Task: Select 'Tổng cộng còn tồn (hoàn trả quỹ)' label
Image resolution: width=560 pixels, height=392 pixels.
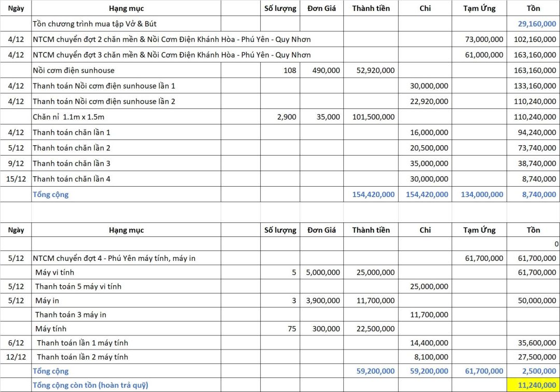Action: click(90, 385)
